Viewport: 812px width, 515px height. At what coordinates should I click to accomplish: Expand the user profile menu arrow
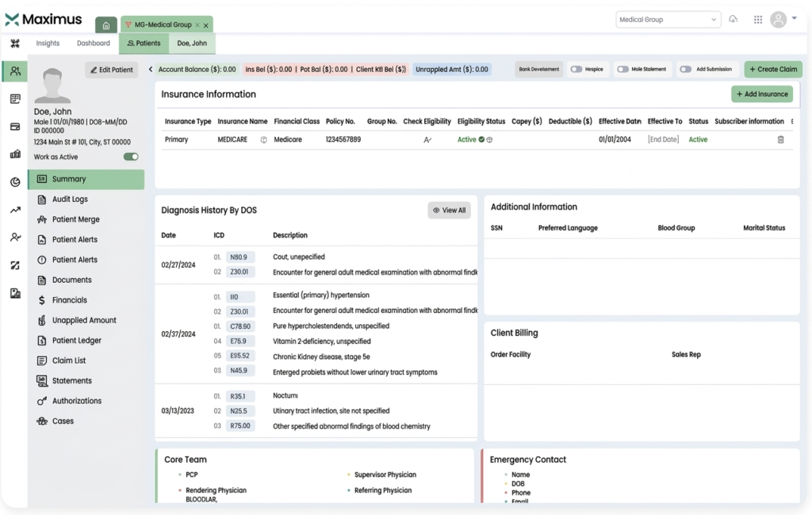pyautogui.click(x=795, y=18)
